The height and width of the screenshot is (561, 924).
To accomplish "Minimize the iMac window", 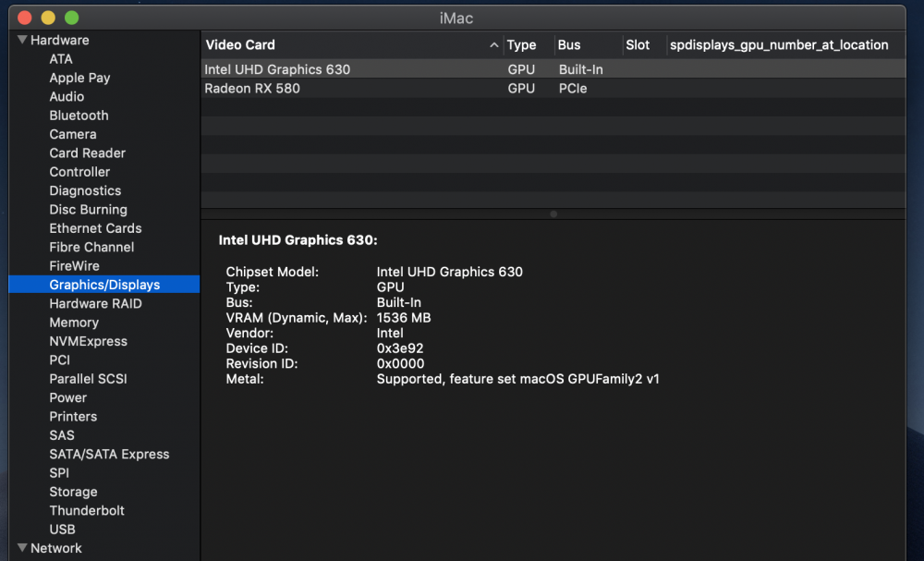I will coord(48,18).
